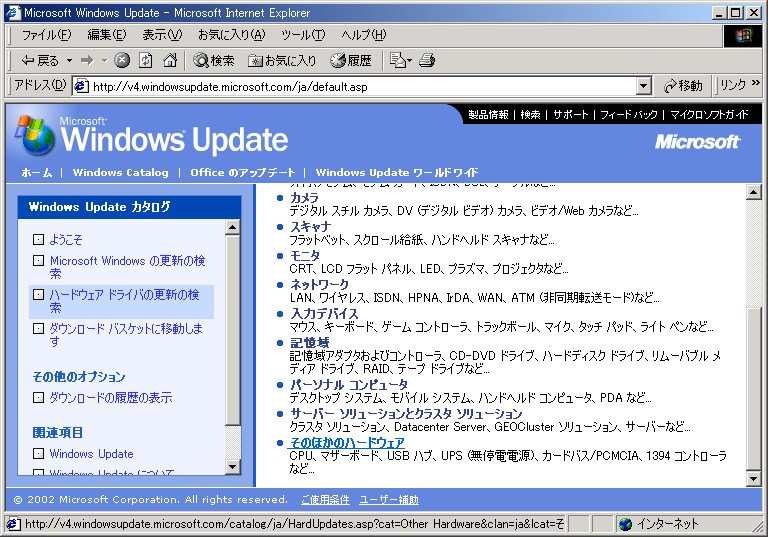Click the box next to ようこそ
The image size is (768, 537).
tap(38, 240)
